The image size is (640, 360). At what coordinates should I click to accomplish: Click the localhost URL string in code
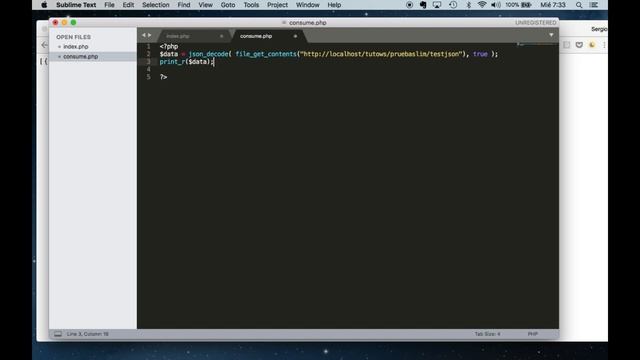382,54
